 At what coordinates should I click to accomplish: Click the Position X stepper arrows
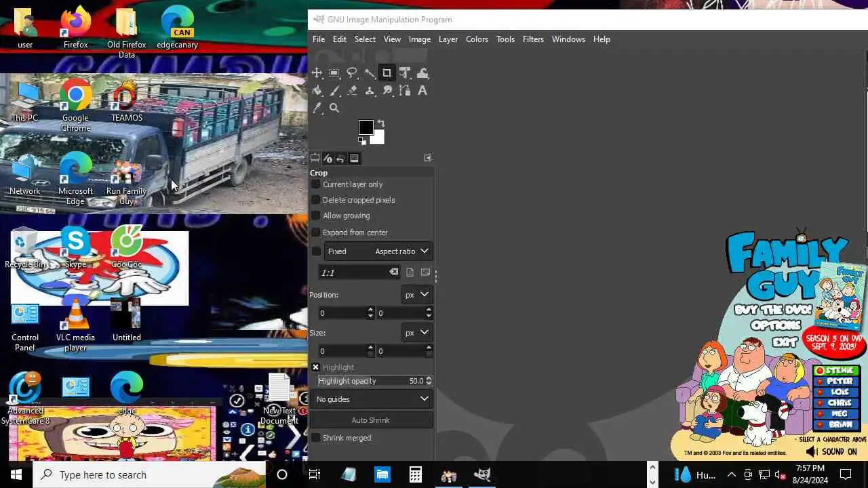click(370, 313)
